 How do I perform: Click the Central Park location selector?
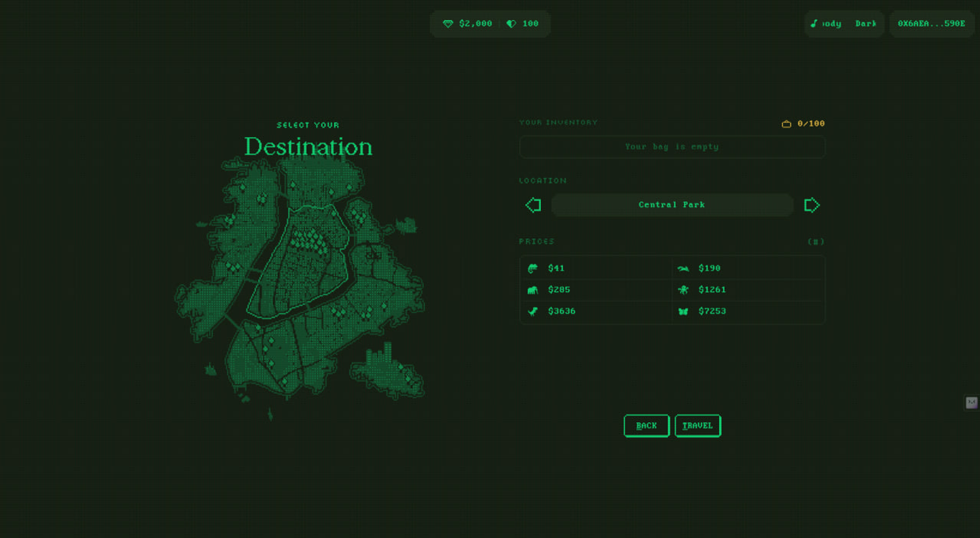672,205
